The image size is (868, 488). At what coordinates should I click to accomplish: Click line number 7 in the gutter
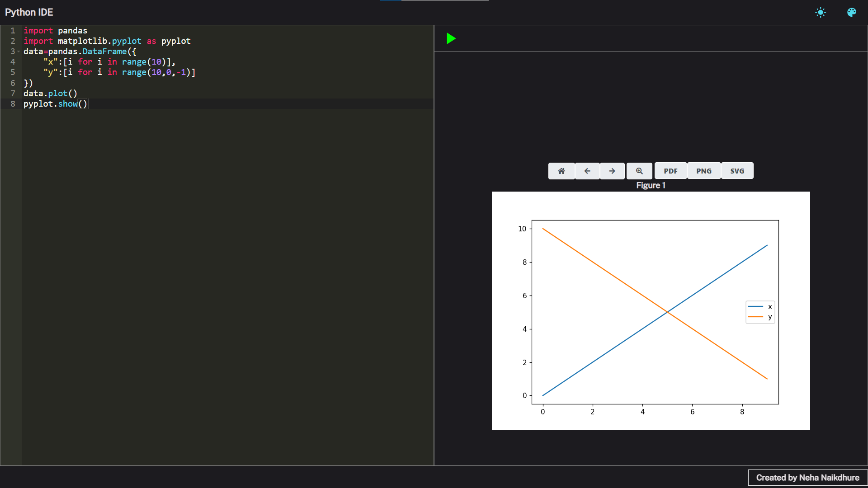click(13, 94)
